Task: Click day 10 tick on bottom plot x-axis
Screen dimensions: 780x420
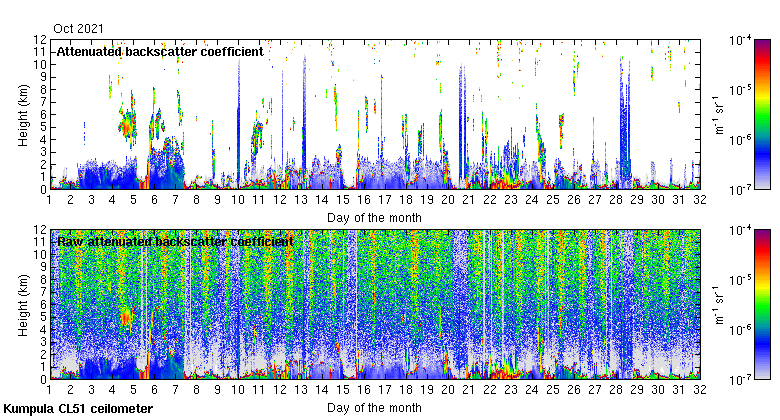Action: coord(238,391)
